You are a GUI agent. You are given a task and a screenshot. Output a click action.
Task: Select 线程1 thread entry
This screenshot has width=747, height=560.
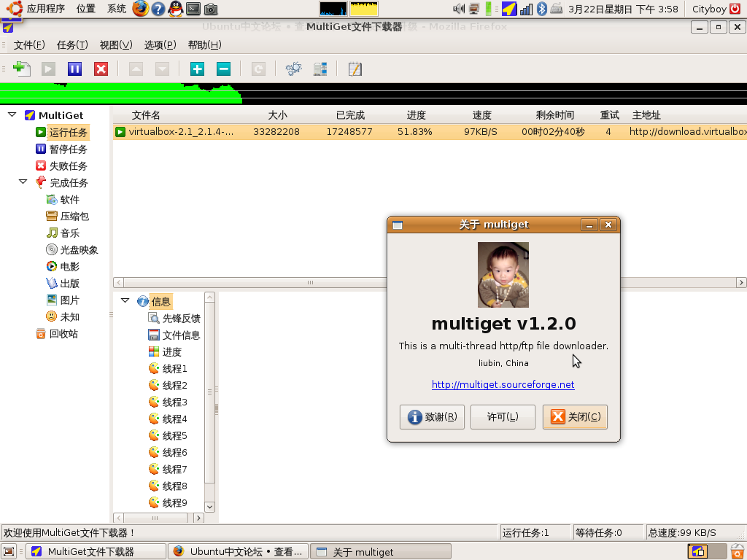pos(174,368)
